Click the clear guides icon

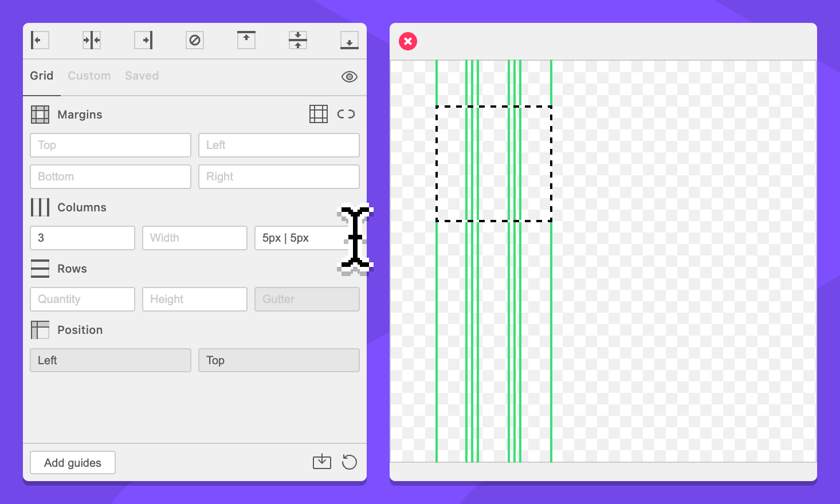pos(195,40)
